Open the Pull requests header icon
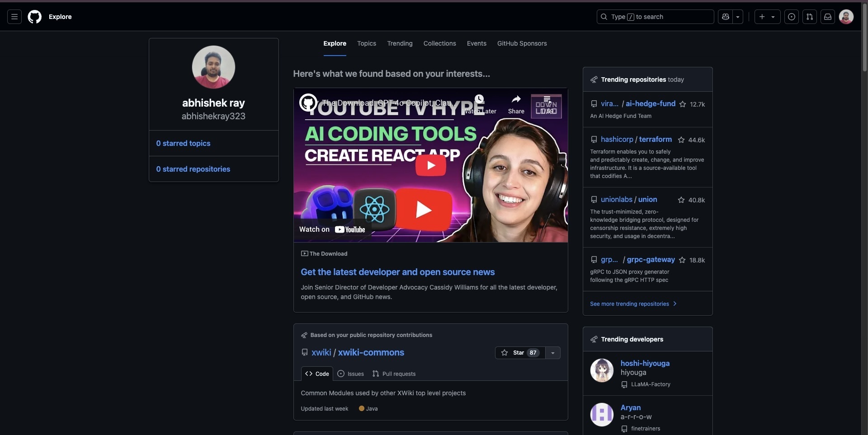 coord(810,17)
